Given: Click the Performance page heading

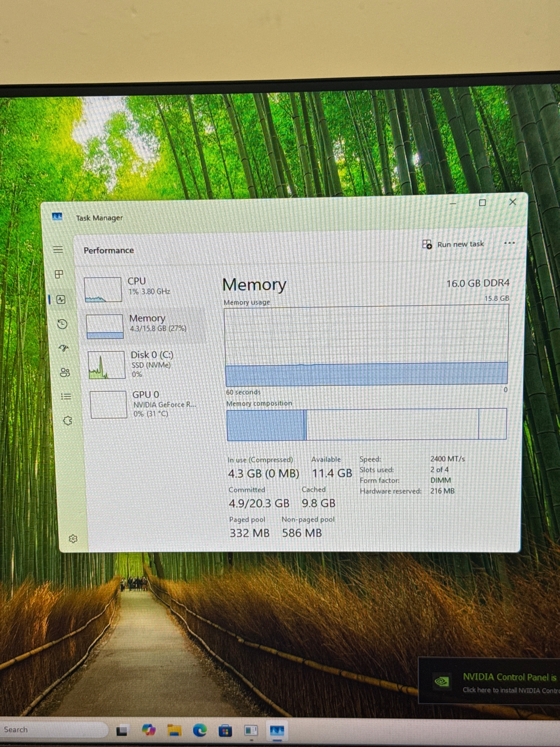Looking at the screenshot, I should [109, 250].
